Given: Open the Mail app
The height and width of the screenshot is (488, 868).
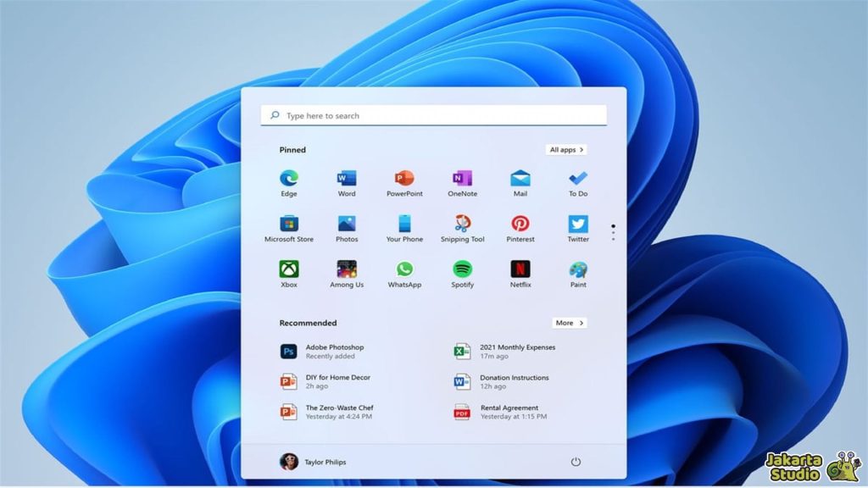Looking at the screenshot, I should tap(520, 178).
